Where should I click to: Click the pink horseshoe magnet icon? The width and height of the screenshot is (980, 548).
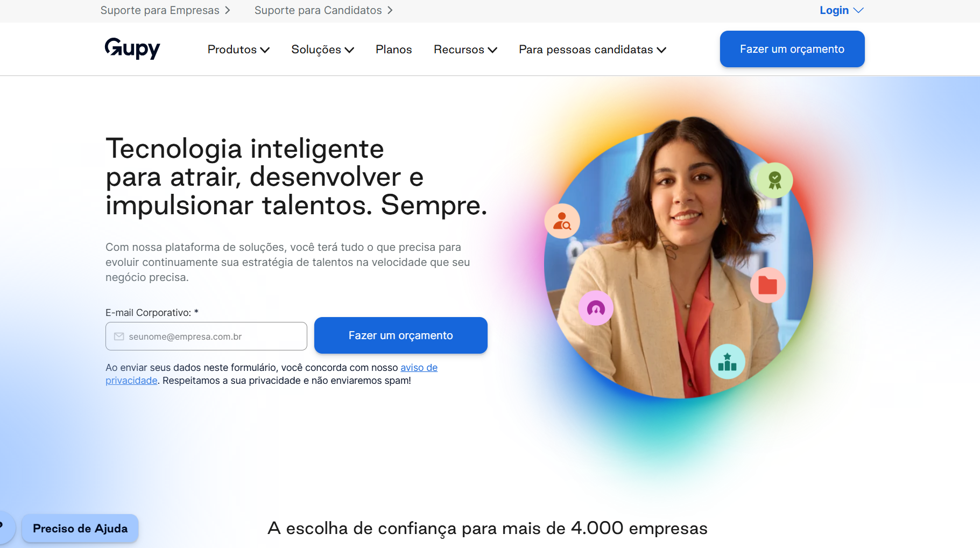pyautogui.click(x=596, y=308)
